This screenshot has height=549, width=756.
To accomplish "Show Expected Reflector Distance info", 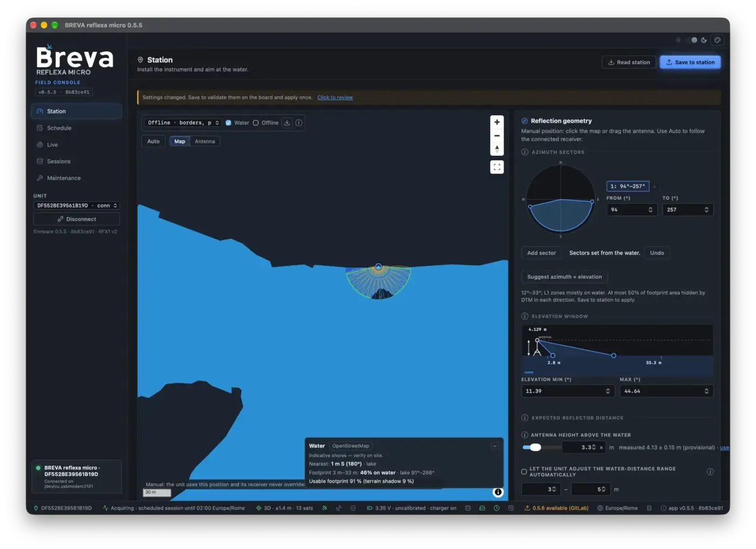I will click(x=524, y=418).
